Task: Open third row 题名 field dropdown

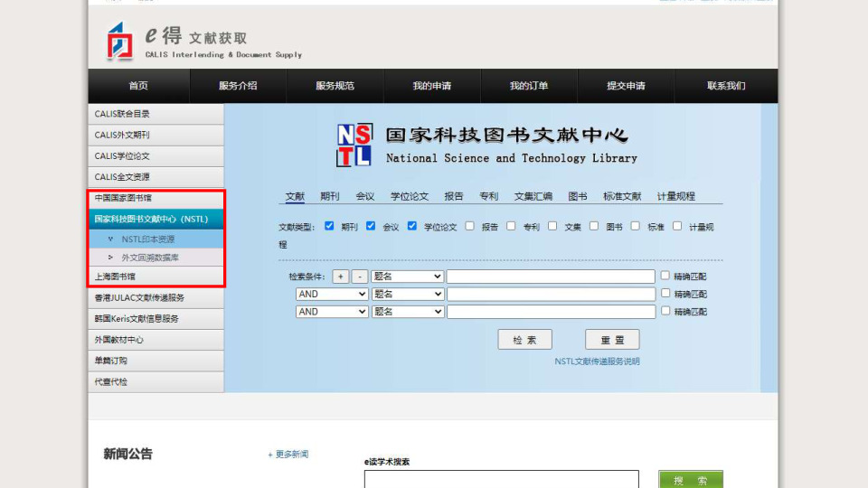Action: point(408,312)
